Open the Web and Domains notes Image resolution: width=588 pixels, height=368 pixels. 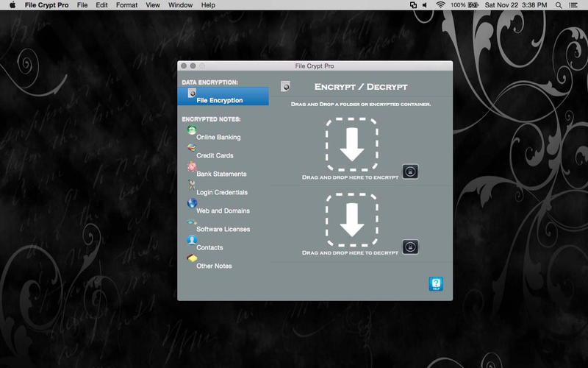223,210
